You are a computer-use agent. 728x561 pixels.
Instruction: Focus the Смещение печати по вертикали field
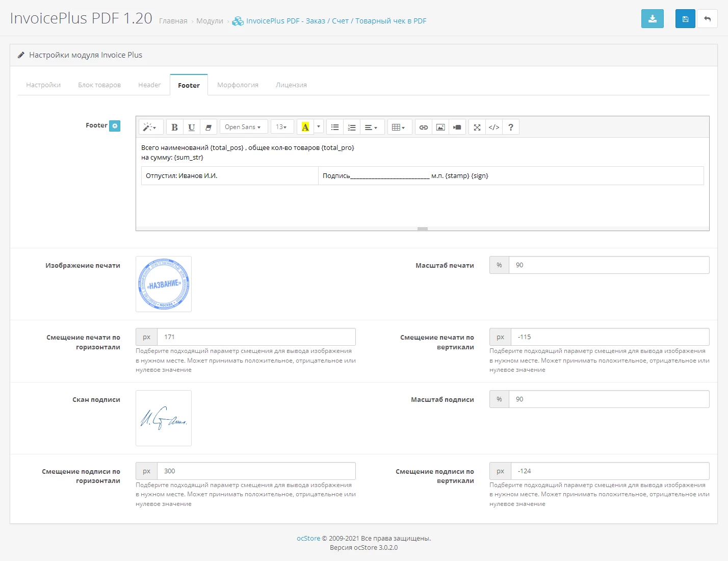pyautogui.click(x=610, y=337)
